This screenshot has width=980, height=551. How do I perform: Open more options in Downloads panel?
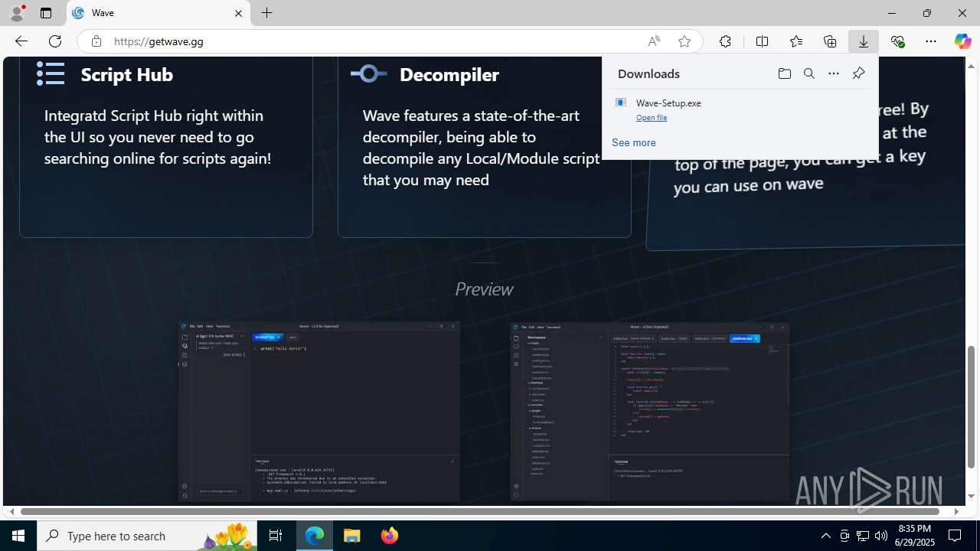[834, 73]
